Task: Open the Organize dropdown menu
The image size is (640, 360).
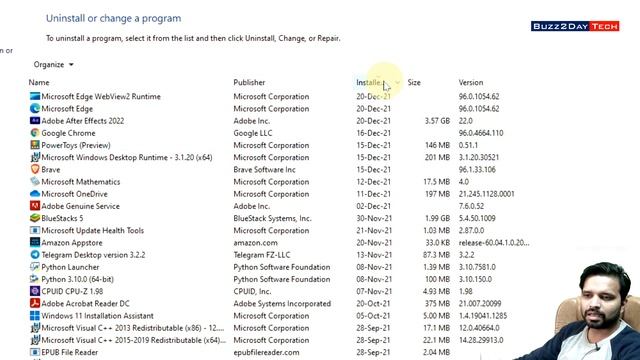Action: pyautogui.click(x=53, y=64)
